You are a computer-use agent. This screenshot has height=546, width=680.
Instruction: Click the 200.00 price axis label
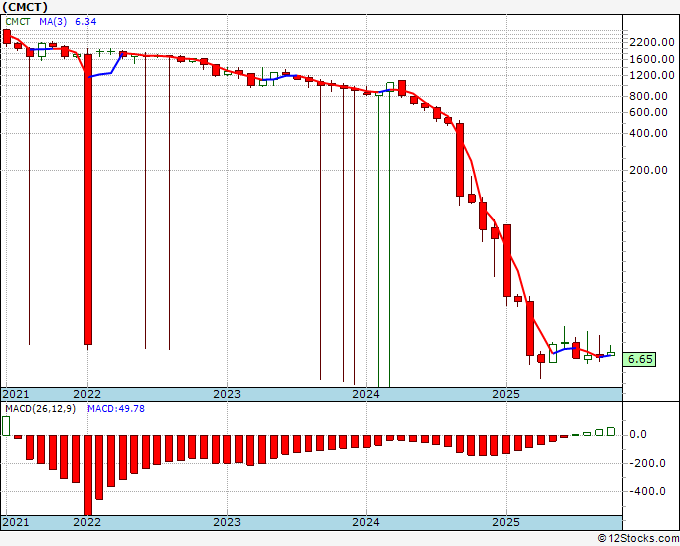tap(648, 170)
